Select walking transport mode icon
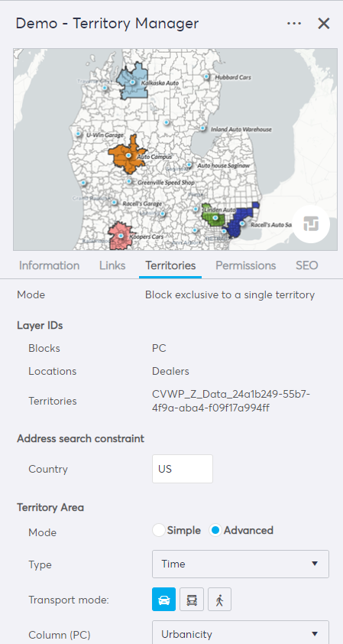The width and height of the screenshot is (343, 644). pyautogui.click(x=219, y=599)
